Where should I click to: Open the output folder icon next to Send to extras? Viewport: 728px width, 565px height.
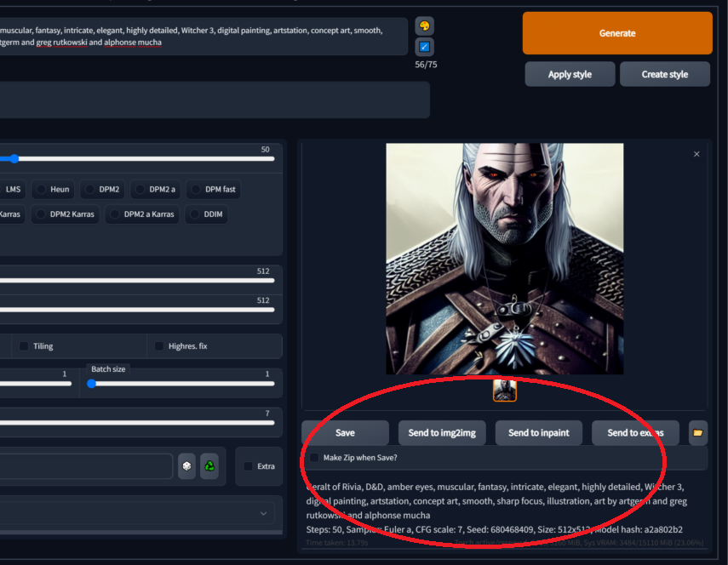coord(697,432)
